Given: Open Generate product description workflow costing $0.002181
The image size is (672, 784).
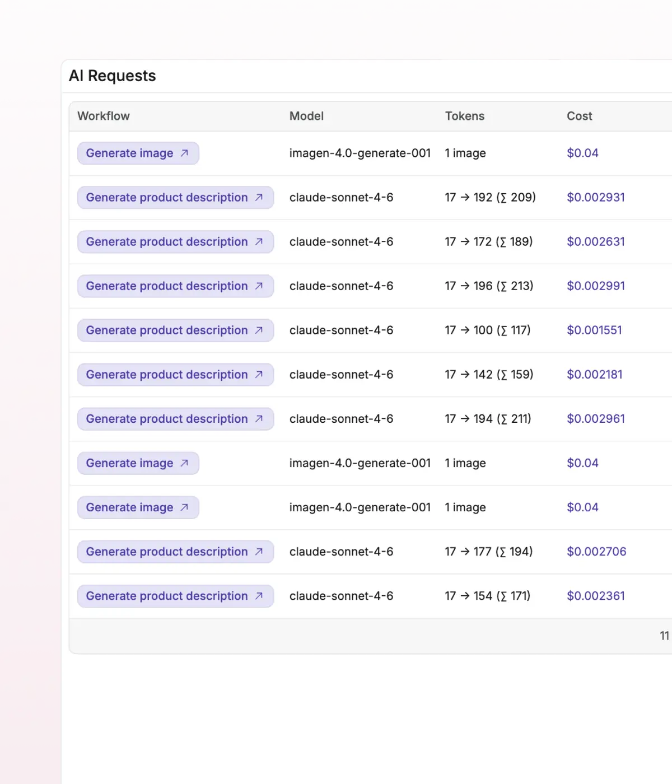Looking at the screenshot, I should click(175, 375).
